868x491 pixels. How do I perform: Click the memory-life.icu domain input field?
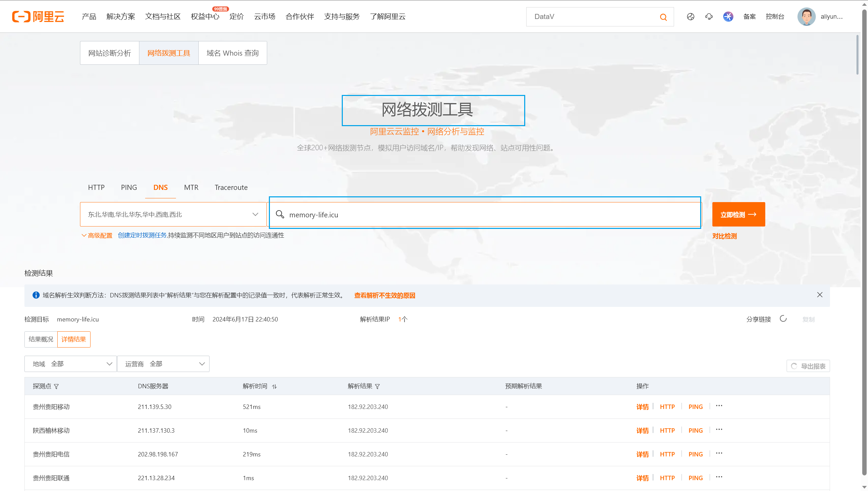coord(485,214)
